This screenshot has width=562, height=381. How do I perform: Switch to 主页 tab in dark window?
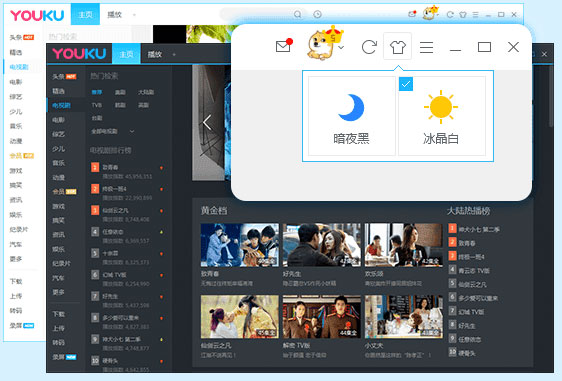pyautogui.click(x=126, y=54)
